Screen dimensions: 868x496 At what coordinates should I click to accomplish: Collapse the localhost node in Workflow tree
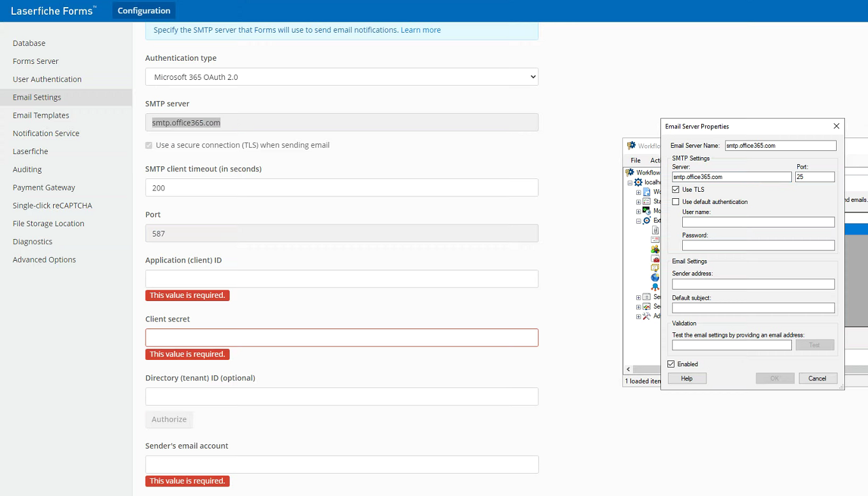tap(630, 183)
